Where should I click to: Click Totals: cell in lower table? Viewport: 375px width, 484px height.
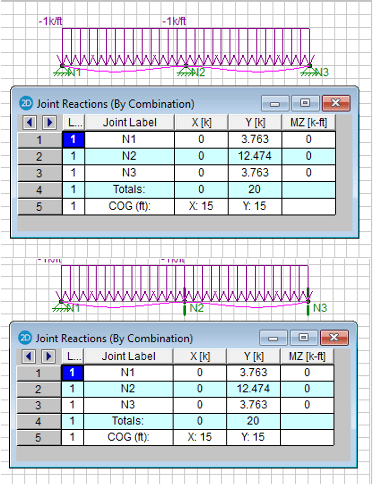(x=128, y=421)
